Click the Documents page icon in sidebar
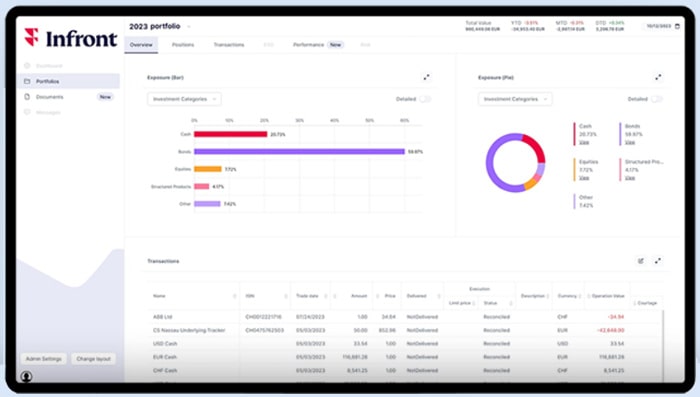Image resolution: width=700 pixels, height=397 pixels. point(27,96)
